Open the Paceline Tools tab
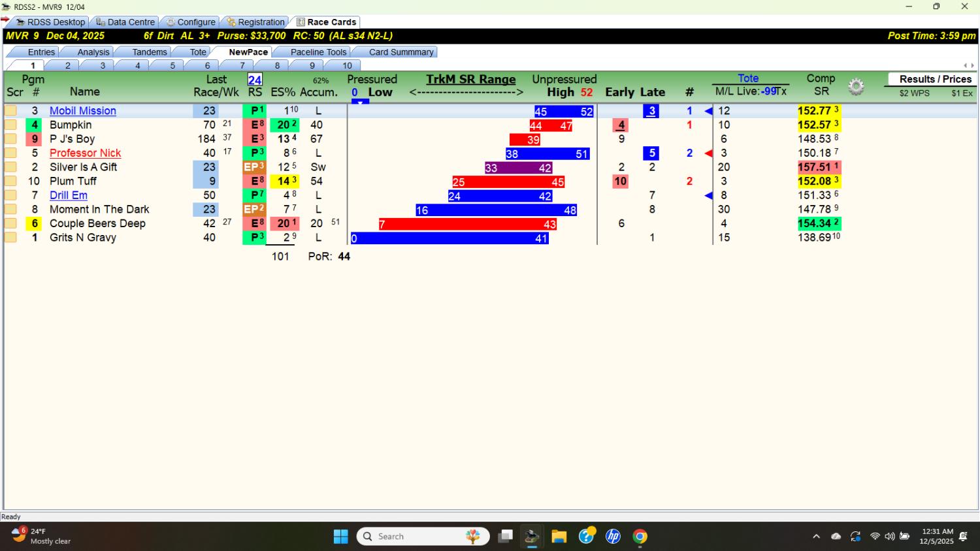This screenshot has height=551, width=980. click(x=318, y=52)
